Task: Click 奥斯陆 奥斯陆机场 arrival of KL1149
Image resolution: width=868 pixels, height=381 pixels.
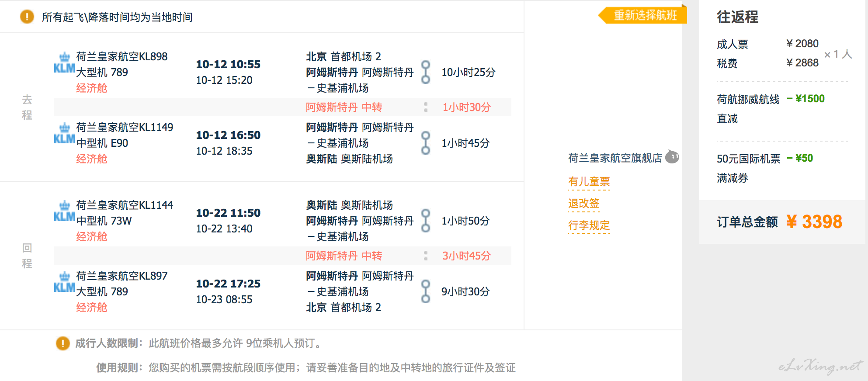Action: [349, 159]
